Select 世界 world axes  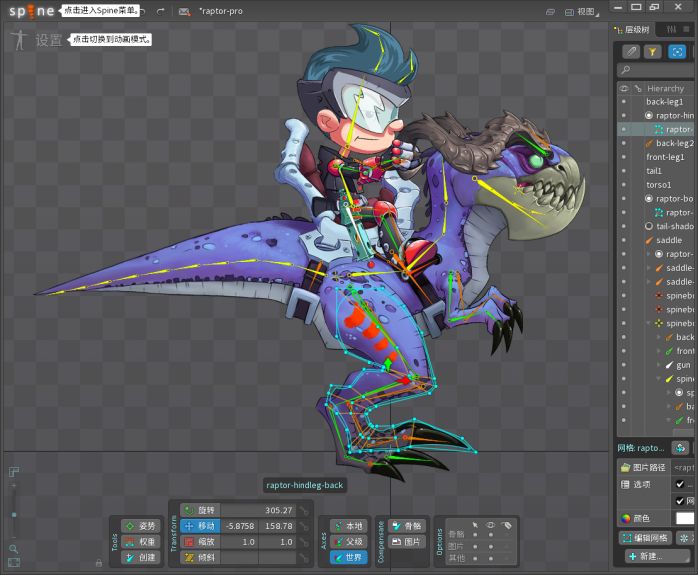[x=349, y=557]
